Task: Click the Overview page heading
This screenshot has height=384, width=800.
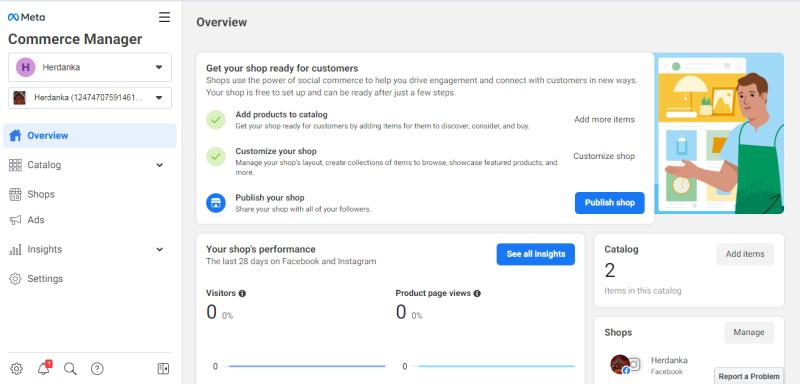Action: (221, 22)
